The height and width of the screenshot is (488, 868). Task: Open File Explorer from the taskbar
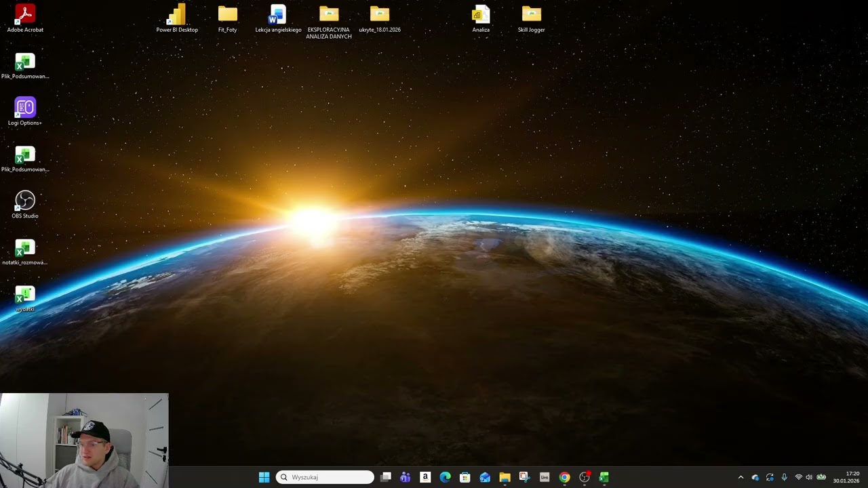pyautogui.click(x=505, y=477)
